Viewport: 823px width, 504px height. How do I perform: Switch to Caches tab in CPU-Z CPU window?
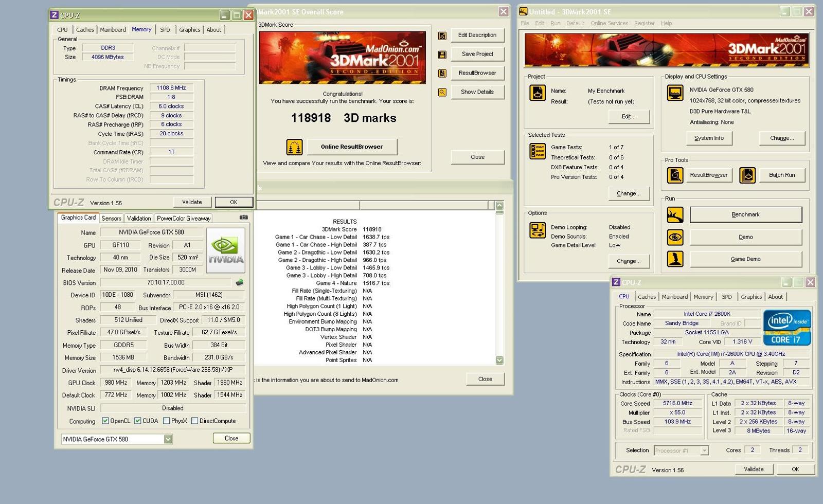pos(647,297)
